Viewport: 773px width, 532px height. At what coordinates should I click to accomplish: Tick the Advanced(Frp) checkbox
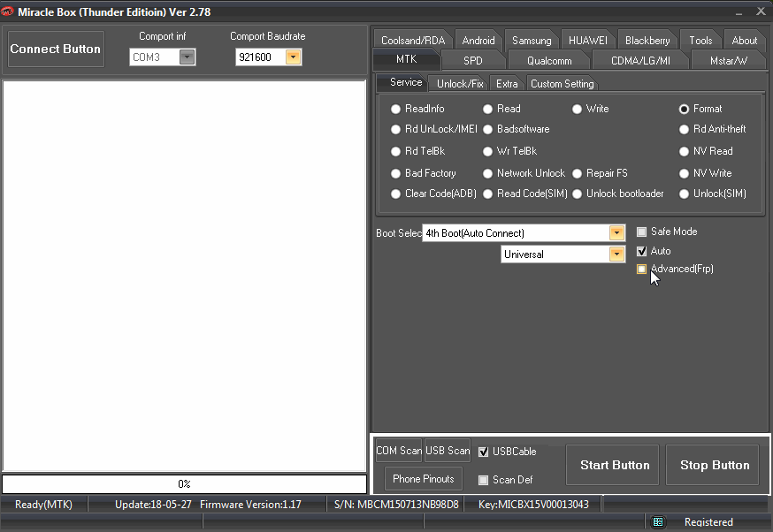click(x=641, y=269)
